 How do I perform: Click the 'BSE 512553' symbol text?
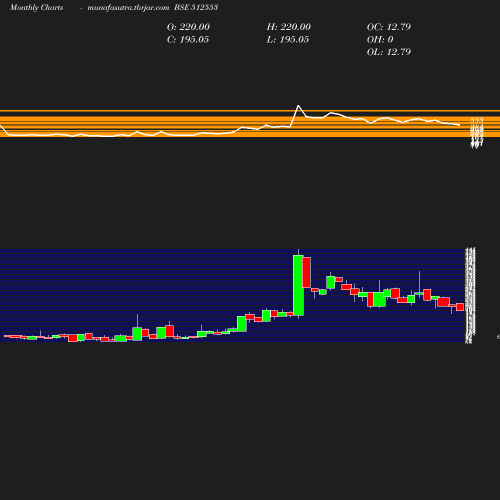pyautogui.click(x=196, y=7)
